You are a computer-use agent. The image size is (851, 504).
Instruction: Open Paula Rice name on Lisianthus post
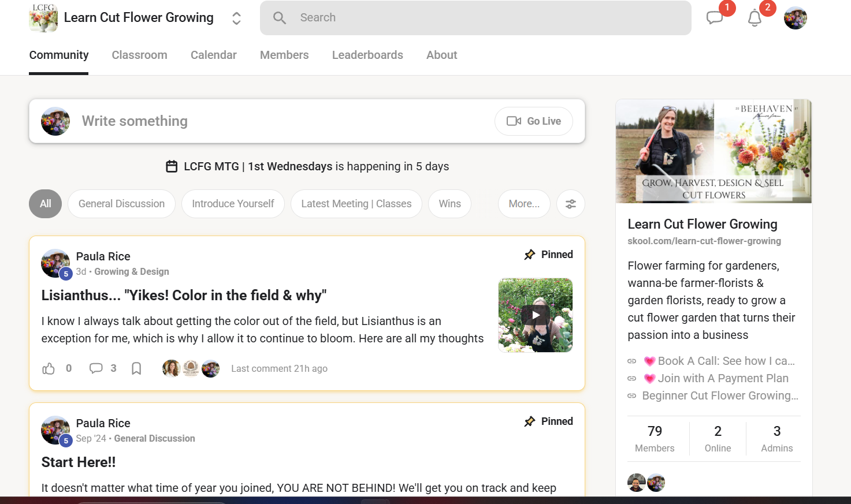point(103,256)
